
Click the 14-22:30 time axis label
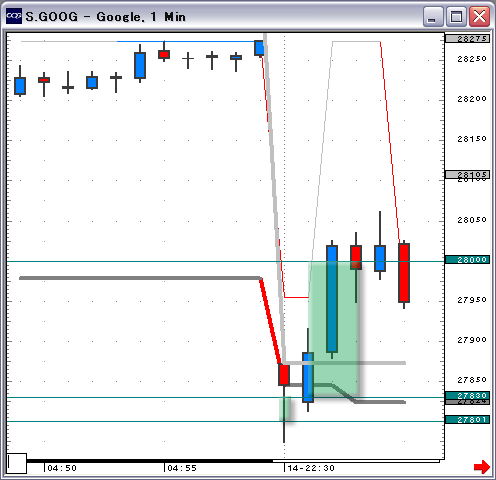pos(311,468)
